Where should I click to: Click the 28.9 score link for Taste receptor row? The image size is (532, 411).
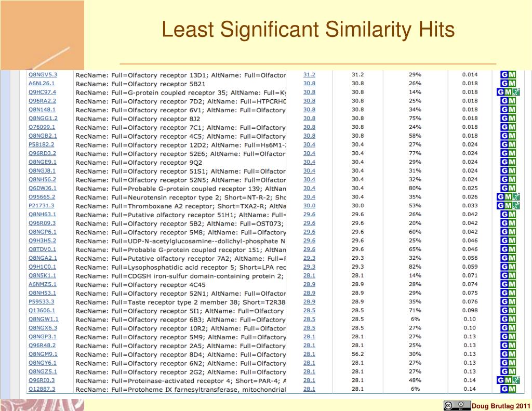309,302
